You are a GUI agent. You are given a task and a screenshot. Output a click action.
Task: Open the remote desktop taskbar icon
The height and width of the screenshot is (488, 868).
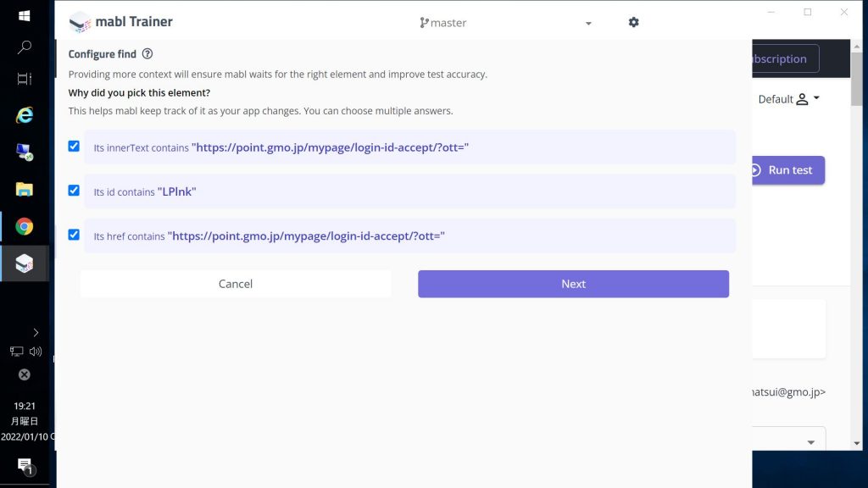(x=25, y=152)
